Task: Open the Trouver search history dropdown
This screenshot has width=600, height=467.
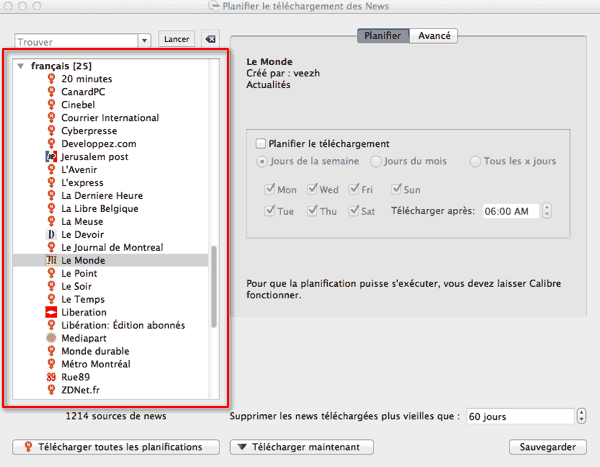Action: 144,40
